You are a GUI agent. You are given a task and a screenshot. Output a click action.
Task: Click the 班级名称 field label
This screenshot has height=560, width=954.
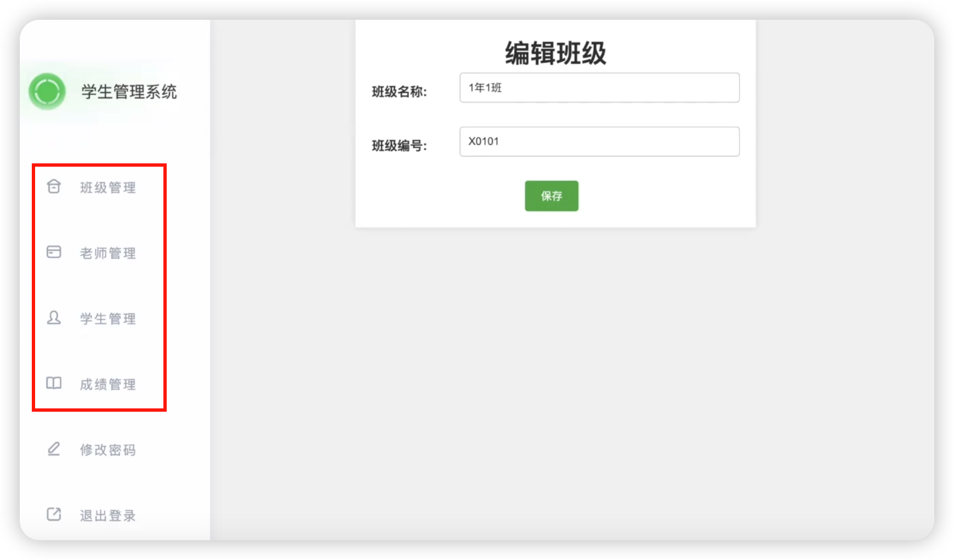pos(399,92)
